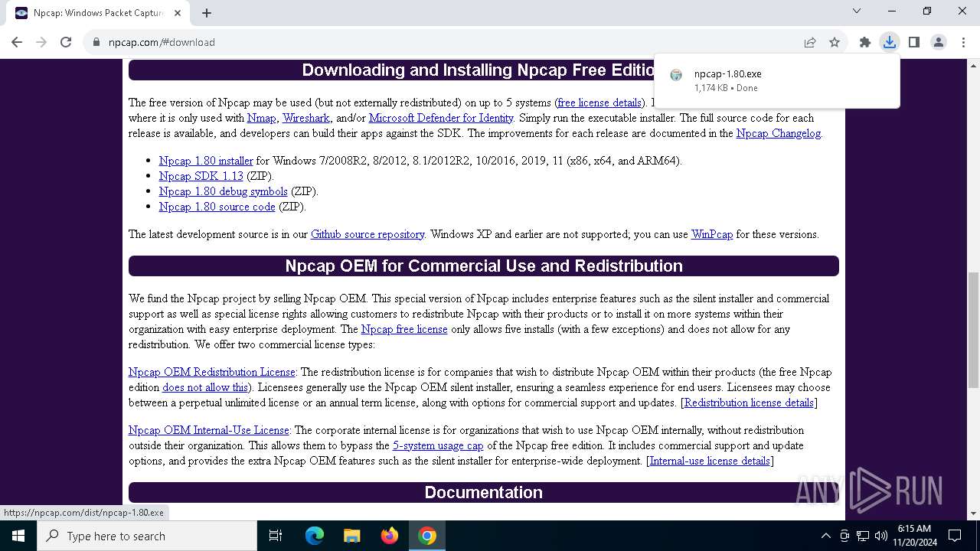Download Npcap 1.80 debug symbols
The height and width of the screenshot is (551, 980).
pos(224,191)
